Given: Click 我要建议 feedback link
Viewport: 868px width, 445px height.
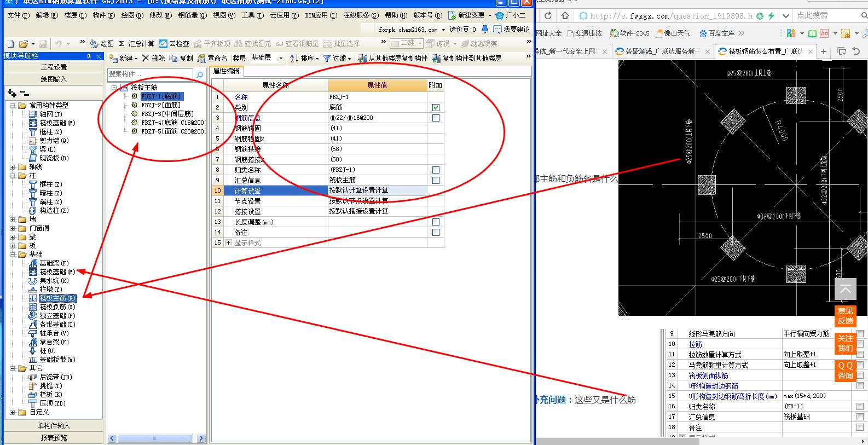Looking at the screenshot, I should click(512, 30).
